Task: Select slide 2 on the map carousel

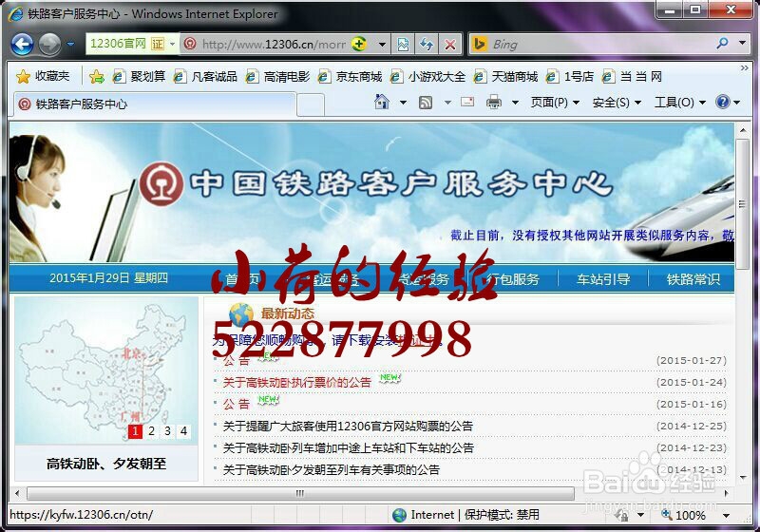Action: pyautogui.click(x=152, y=430)
